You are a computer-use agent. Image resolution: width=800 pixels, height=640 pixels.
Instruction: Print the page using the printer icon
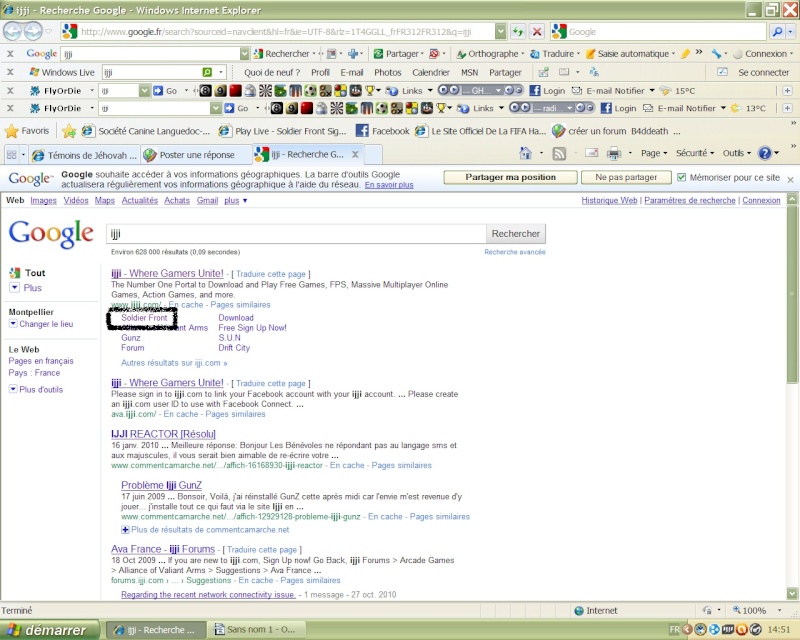click(614, 153)
